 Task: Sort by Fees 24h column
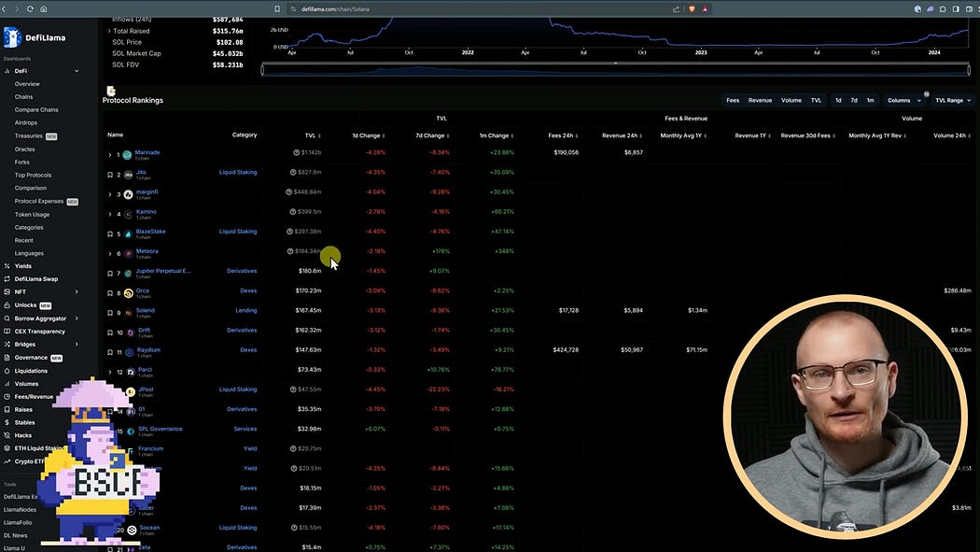[x=563, y=135]
